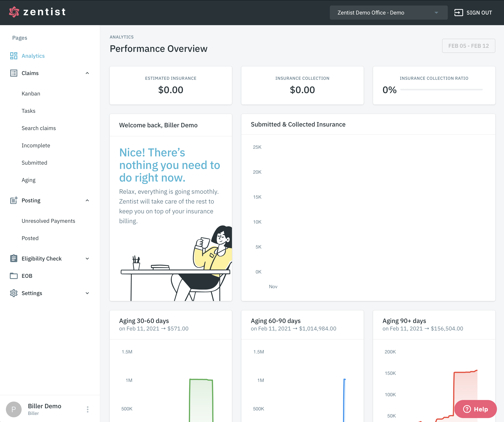Collapse the Posting section chevron
This screenshot has width=504, height=422.
[87, 200]
